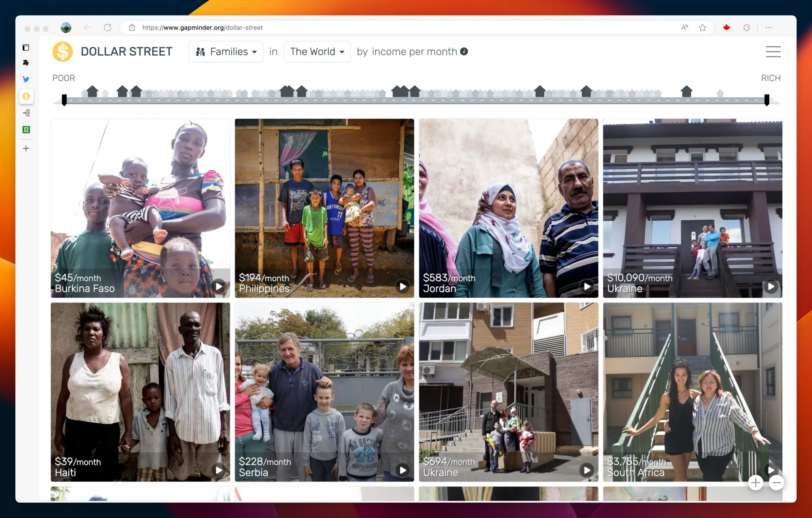This screenshot has width=812, height=518.
Task: Open browser extensions puzzle icon
Action: 746,28
